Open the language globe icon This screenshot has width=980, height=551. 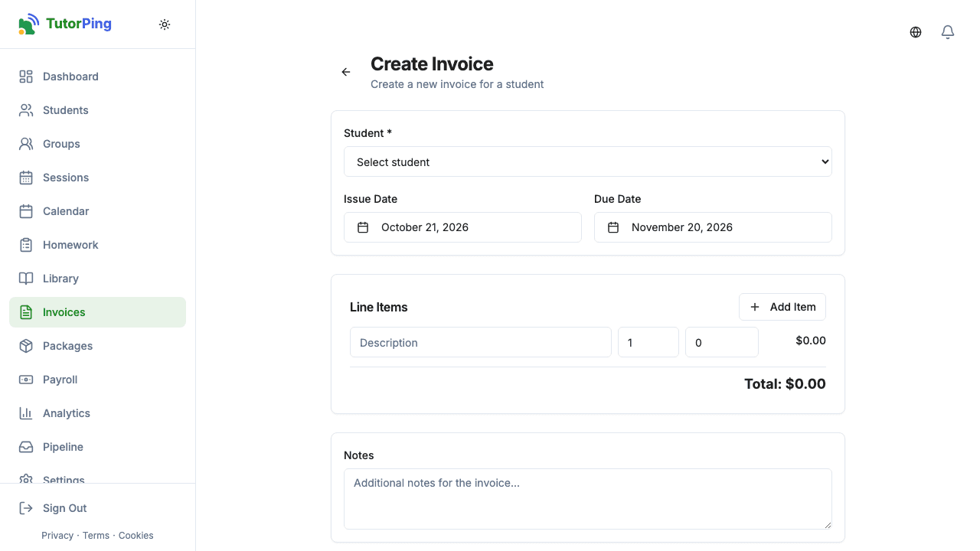pos(916,32)
